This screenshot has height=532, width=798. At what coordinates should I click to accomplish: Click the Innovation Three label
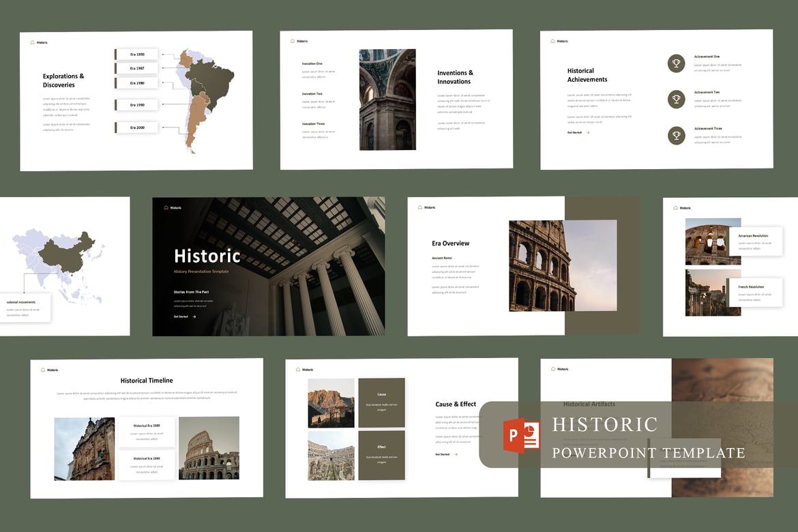[313, 123]
